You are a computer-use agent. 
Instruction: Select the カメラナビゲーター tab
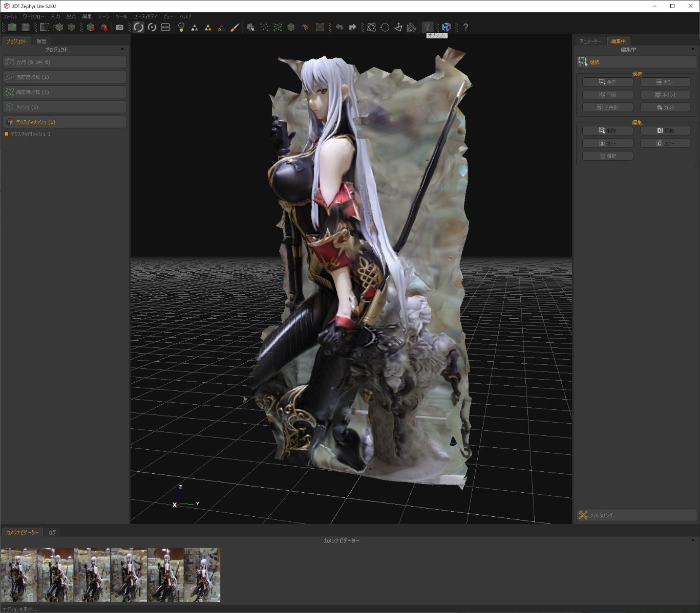(x=23, y=532)
